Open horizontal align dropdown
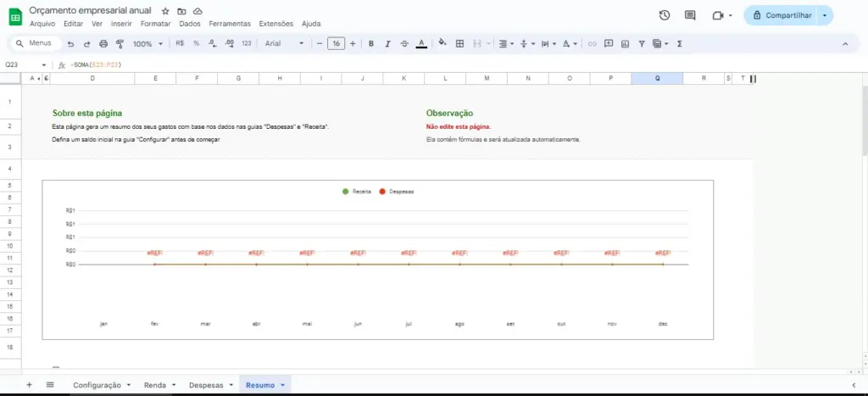This screenshot has width=868, height=396. 506,43
